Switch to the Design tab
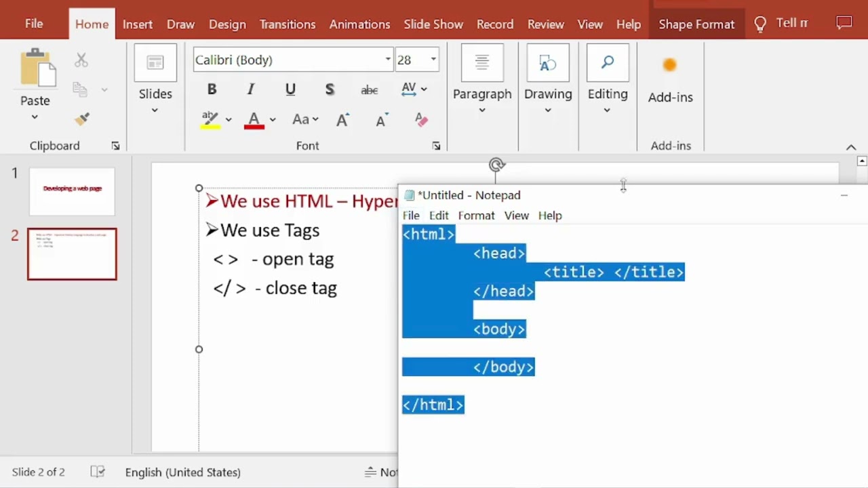The image size is (868, 488). pos(227,24)
